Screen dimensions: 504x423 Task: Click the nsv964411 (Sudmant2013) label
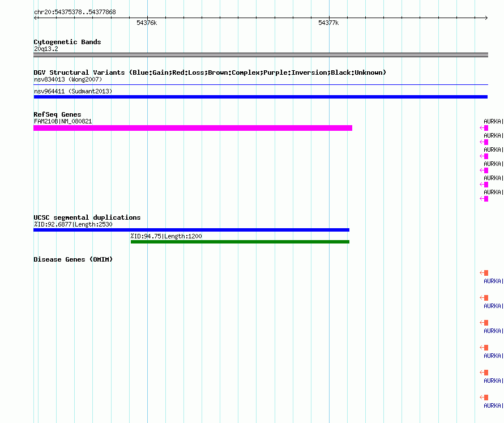(x=73, y=91)
